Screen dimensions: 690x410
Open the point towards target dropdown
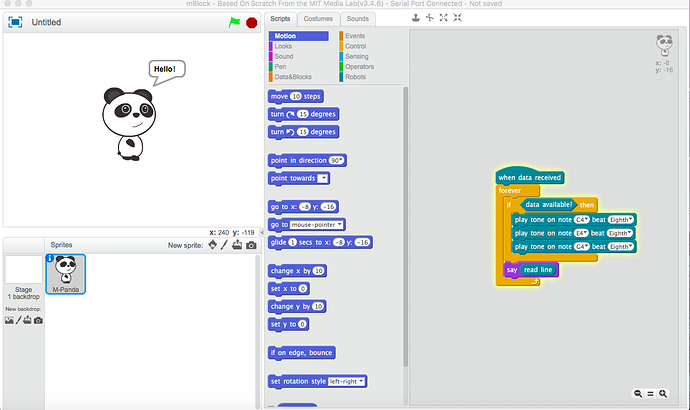click(x=323, y=178)
